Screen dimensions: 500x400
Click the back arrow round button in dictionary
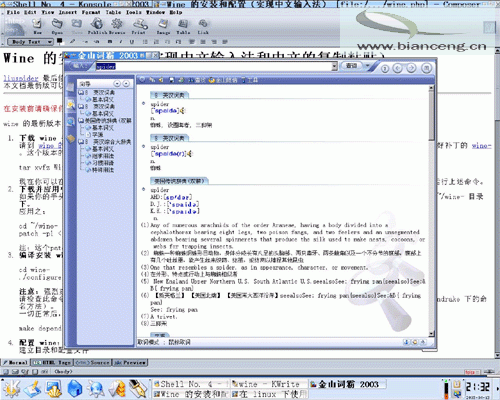click(397, 68)
